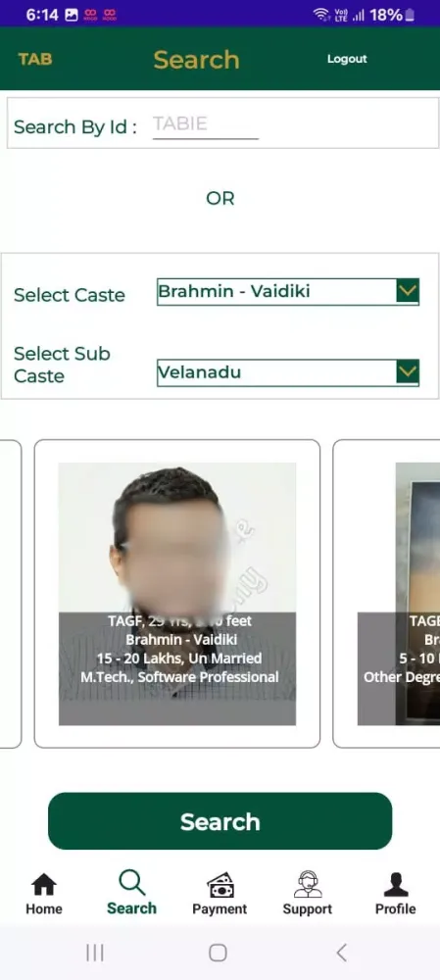The height and width of the screenshot is (980, 440).
Task: Tap the Logout link in header
Action: pos(347,59)
